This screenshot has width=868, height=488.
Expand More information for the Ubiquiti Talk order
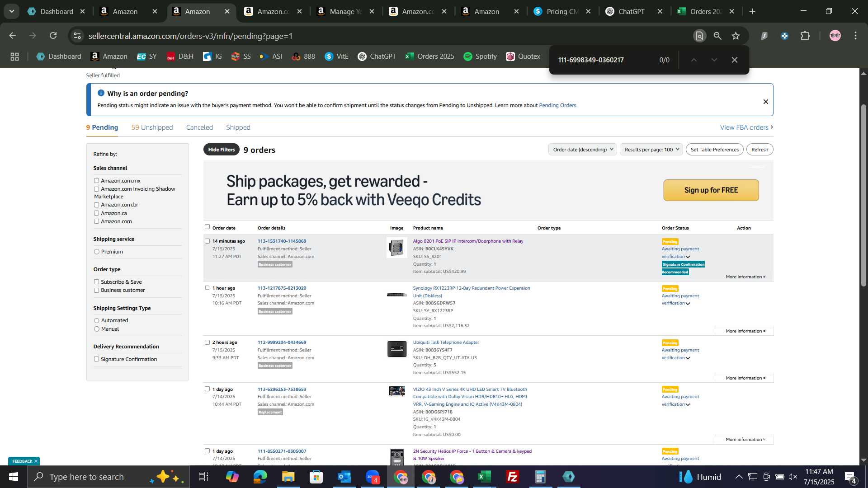pos(744,378)
